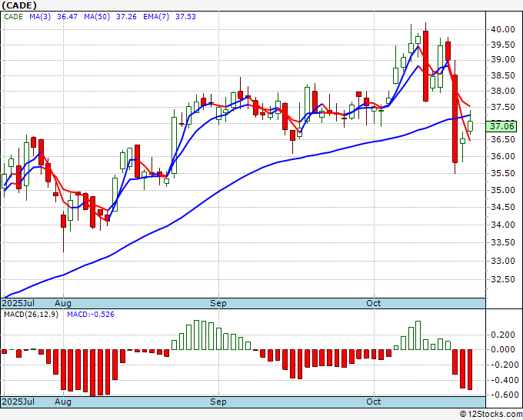Viewport: 523px width, 420px height.
Task: Click Oct on MACD time axis
Action: [374, 402]
